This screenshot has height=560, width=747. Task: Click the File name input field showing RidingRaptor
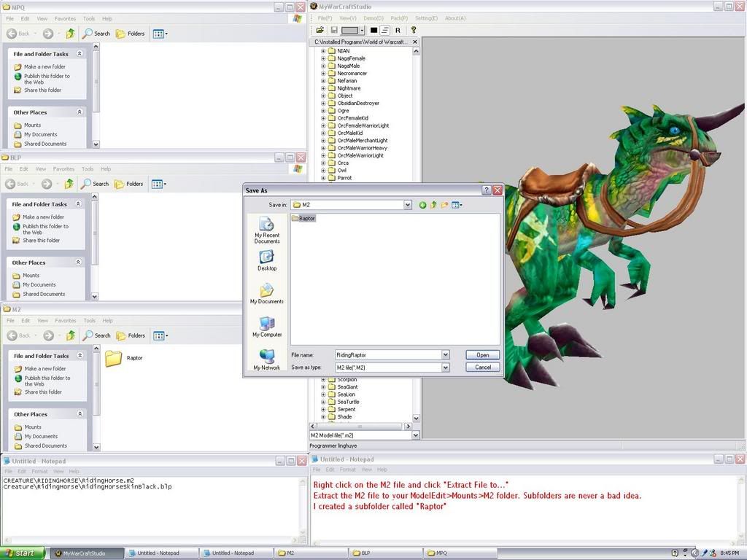click(x=389, y=355)
